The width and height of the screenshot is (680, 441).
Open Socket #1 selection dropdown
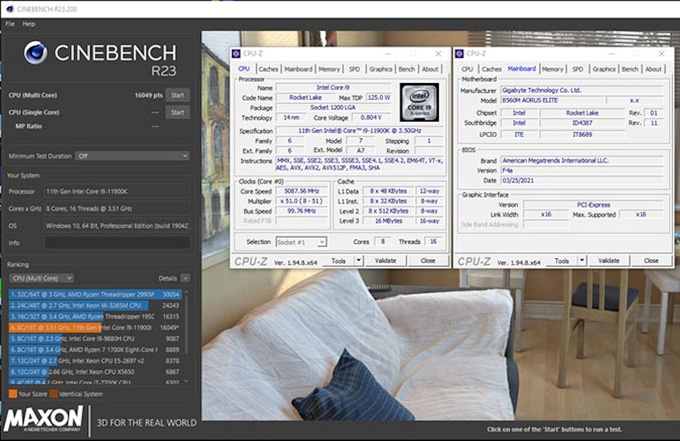[301, 242]
